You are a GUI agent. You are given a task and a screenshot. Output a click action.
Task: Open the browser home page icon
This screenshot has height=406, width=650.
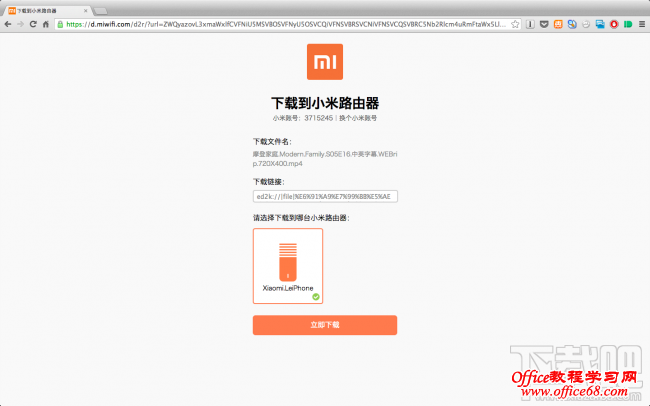46,24
